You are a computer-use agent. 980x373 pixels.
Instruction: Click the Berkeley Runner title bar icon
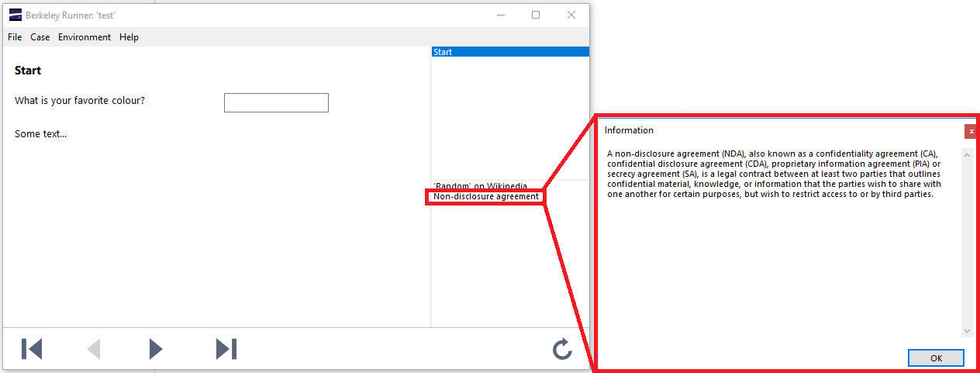15,15
